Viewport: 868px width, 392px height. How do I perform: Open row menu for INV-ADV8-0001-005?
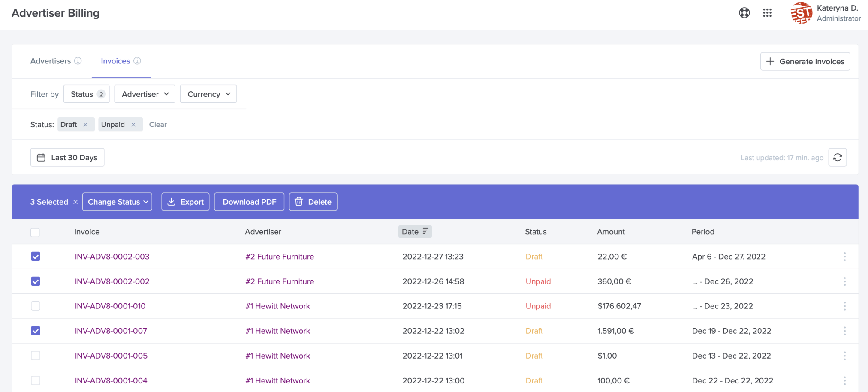(x=845, y=356)
